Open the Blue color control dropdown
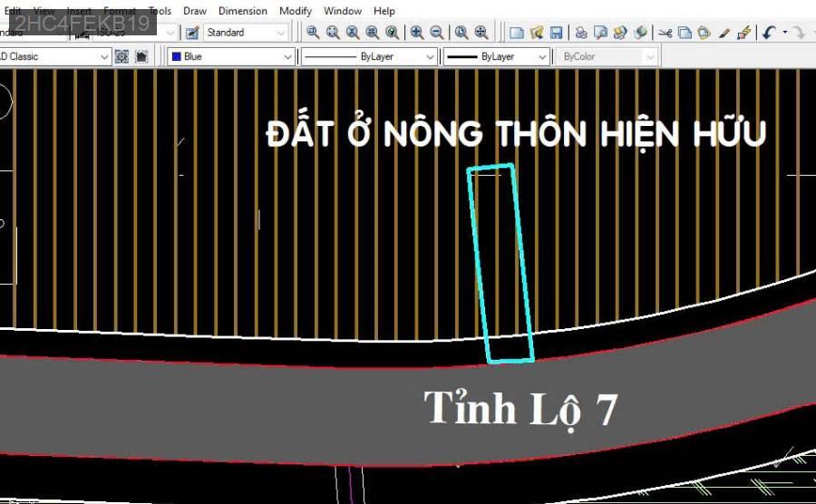This screenshot has height=504, width=816. [x=231, y=56]
